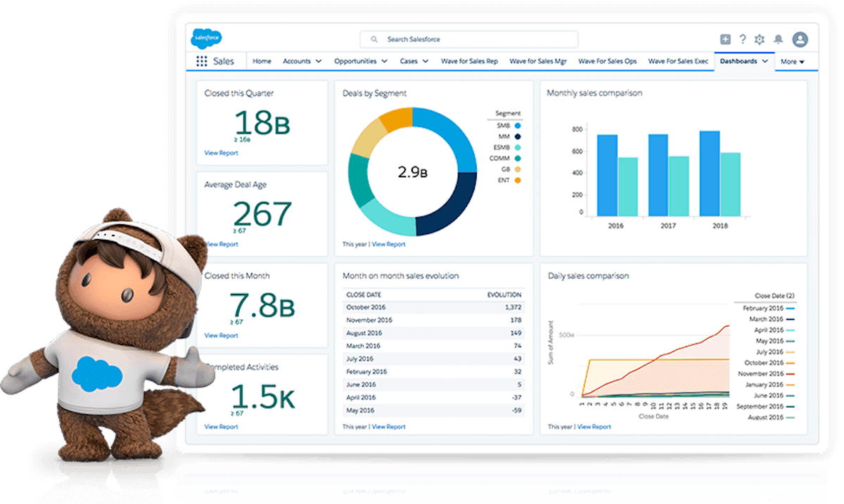Image resolution: width=844 pixels, height=504 pixels.
Task: Open the App Launcher grid icon
Action: 201,61
